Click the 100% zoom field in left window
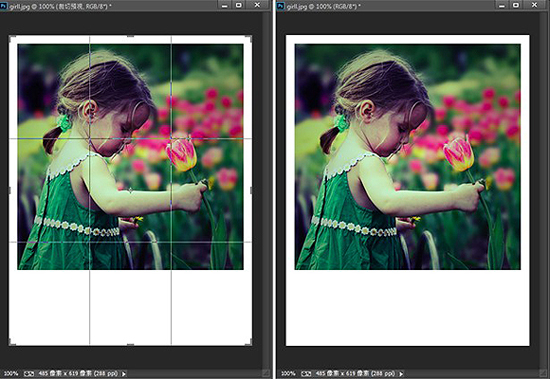550x379 pixels. [11, 374]
